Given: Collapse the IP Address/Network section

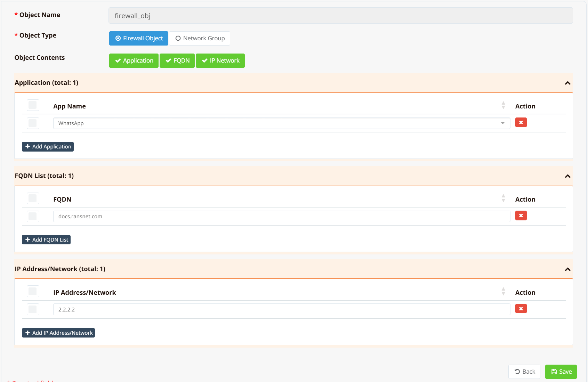Looking at the screenshot, I should point(567,269).
